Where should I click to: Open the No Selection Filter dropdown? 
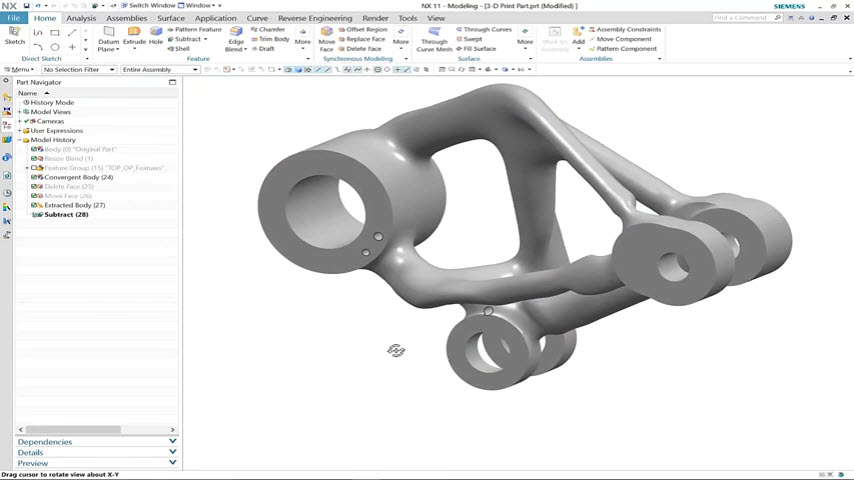pyautogui.click(x=78, y=70)
